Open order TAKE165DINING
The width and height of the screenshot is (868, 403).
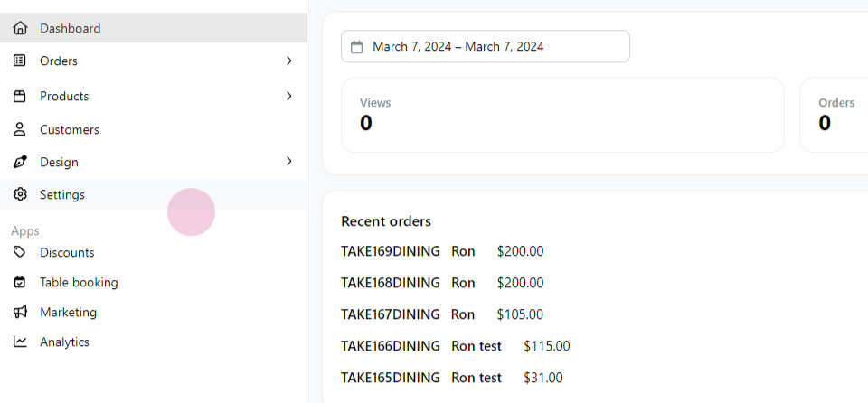(391, 378)
